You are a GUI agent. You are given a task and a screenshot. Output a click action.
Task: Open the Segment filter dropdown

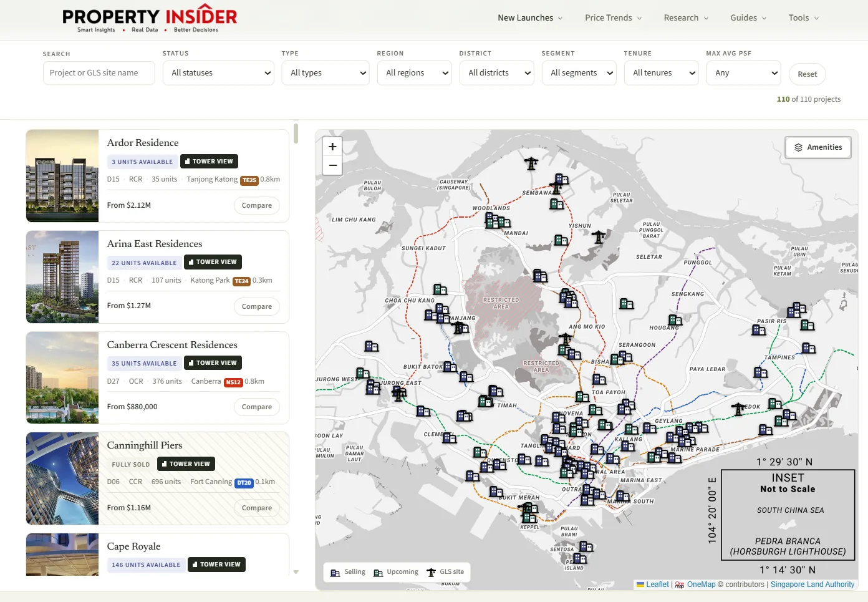[579, 73]
